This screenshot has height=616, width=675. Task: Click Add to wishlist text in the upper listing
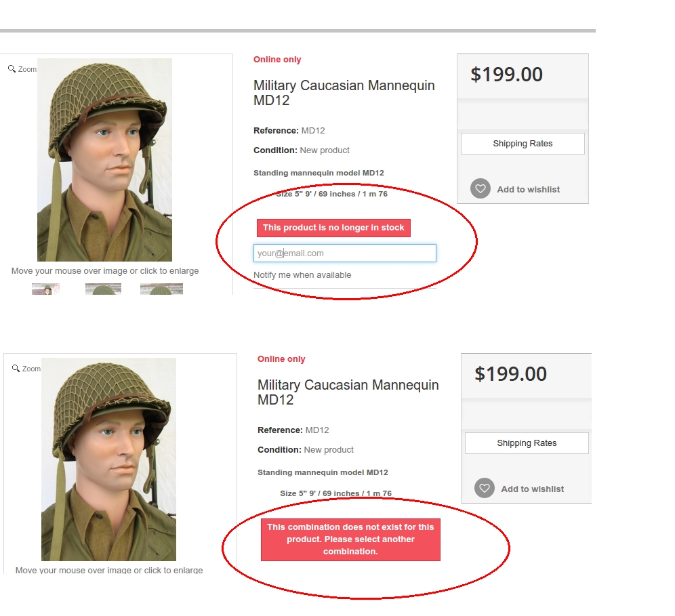tap(528, 190)
